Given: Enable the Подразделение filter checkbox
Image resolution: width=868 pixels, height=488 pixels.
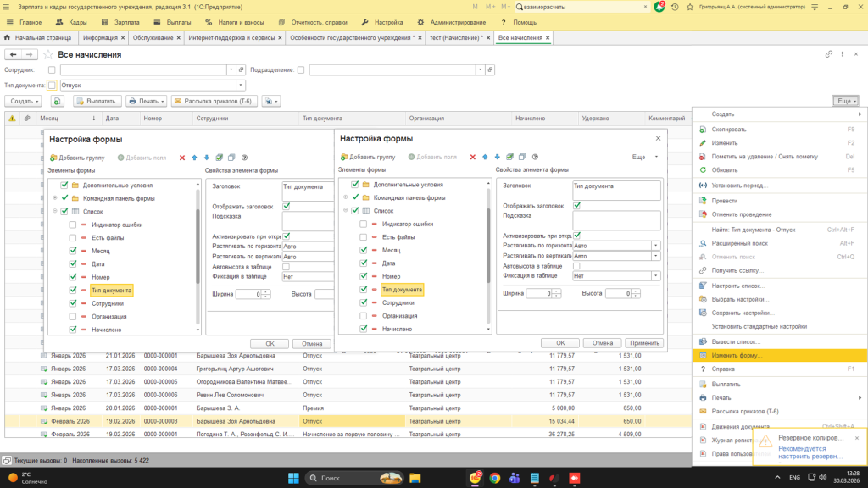Looking at the screenshot, I should (302, 69).
